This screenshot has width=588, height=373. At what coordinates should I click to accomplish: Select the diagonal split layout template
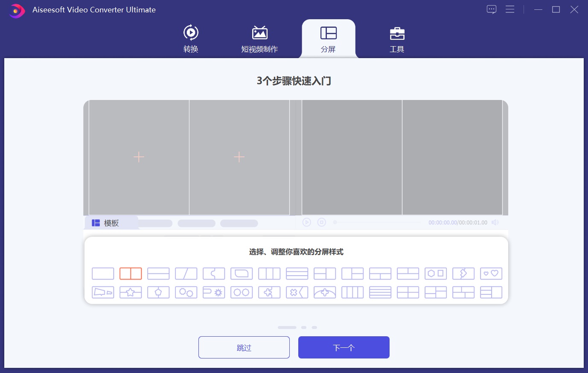tap(186, 273)
